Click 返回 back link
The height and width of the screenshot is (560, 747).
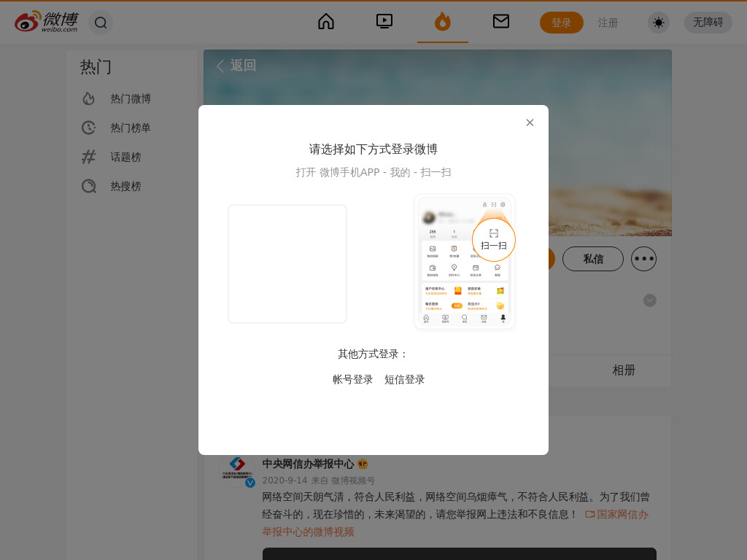pyautogui.click(x=243, y=65)
